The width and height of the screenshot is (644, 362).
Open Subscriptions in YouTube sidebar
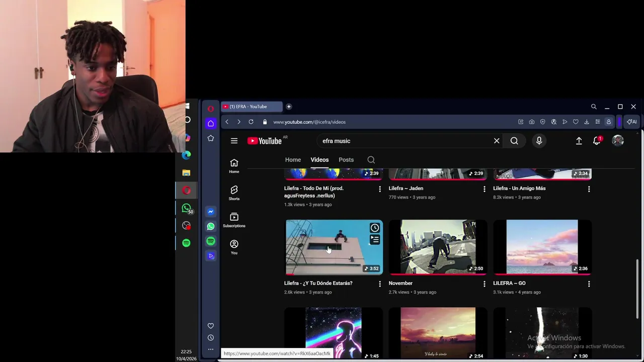click(x=234, y=220)
